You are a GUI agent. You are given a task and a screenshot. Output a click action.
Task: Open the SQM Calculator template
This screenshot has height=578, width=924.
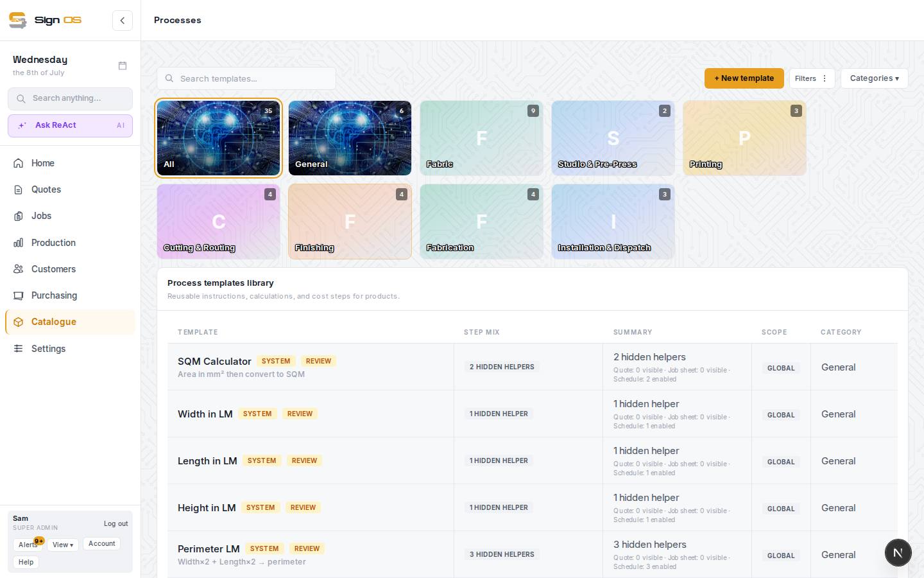tap(214, 362)
